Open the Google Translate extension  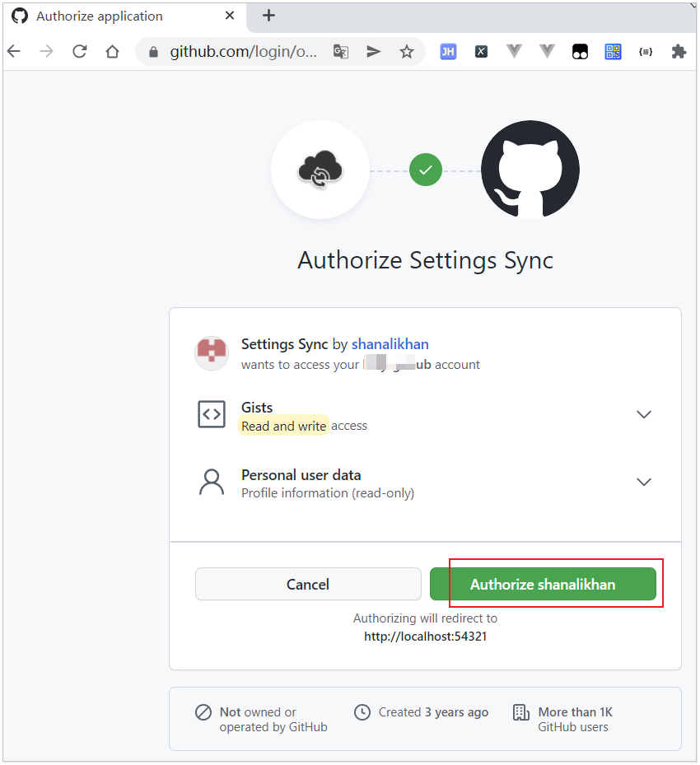340,51
